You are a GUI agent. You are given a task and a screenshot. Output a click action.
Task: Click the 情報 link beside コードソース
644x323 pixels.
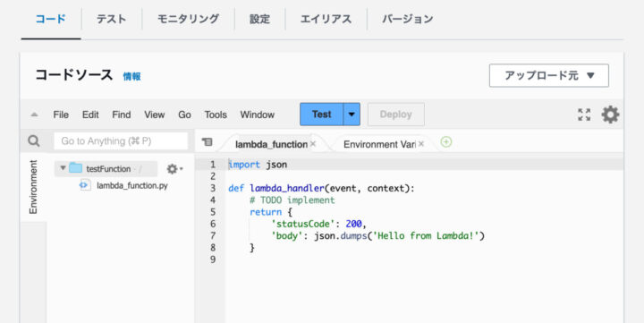[131, 76]
